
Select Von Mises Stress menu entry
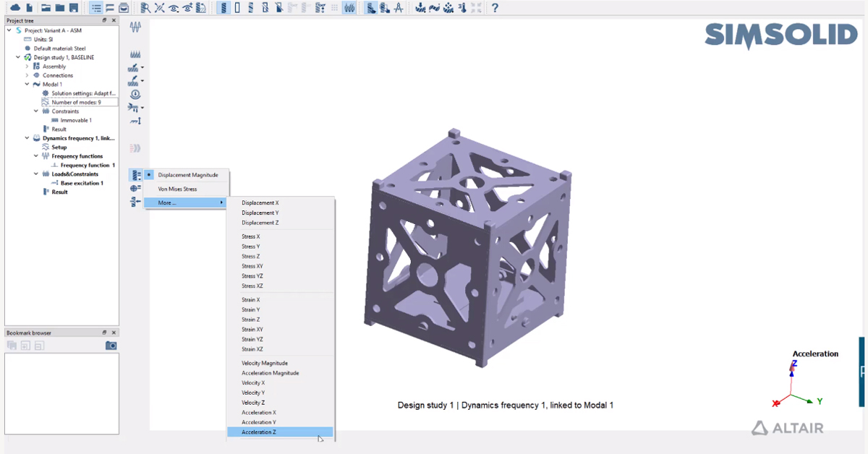177,189
